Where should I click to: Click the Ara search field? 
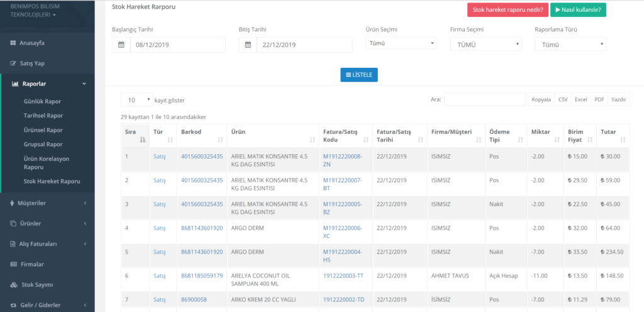pos(485,99)
